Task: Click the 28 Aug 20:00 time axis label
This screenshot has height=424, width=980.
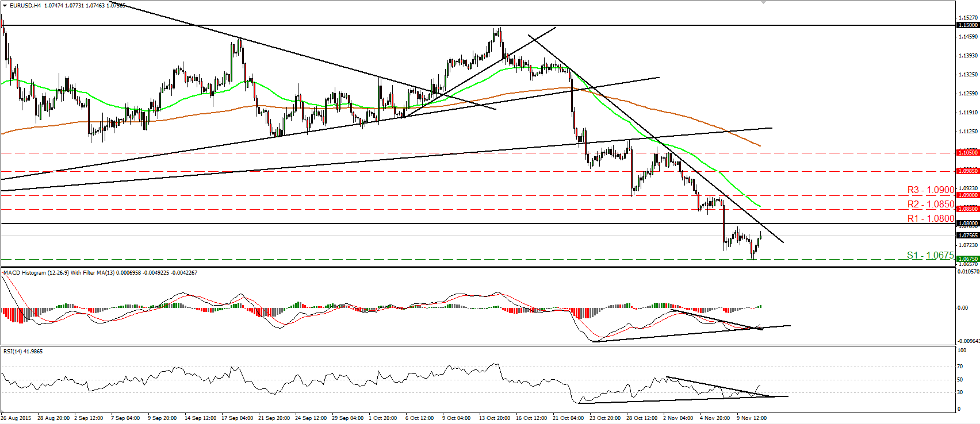Action: 53,418
